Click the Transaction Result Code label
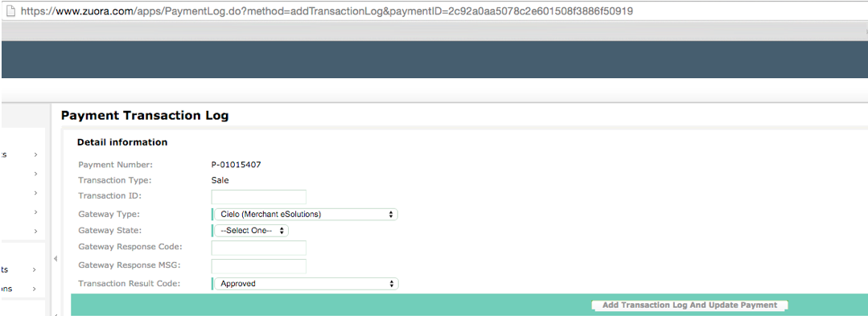The width and height of the screenshot is (868, 316). pos(129,283)
